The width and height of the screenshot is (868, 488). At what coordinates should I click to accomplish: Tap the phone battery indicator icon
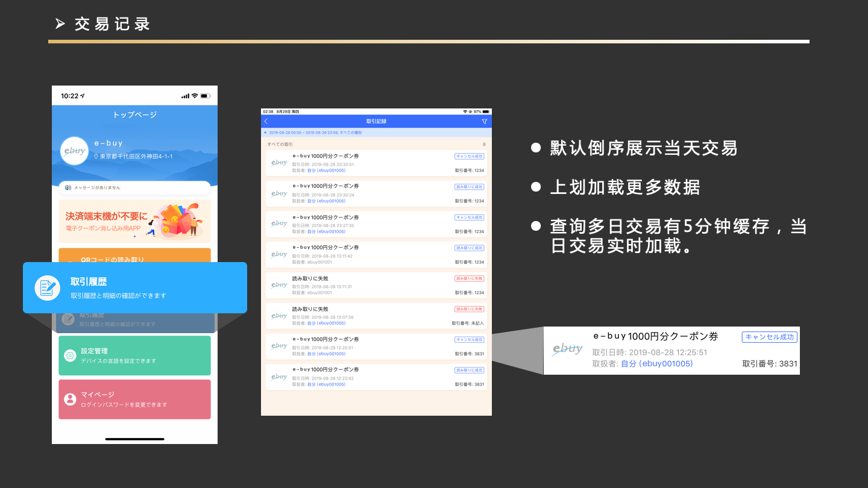(206, 96)
